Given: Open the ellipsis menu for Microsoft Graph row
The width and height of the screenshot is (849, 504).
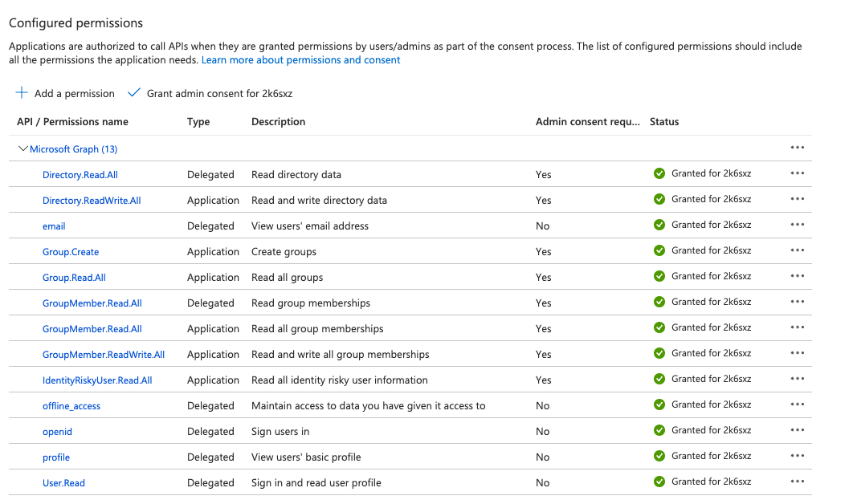Looking at the screenshot, I should [x=798, y=148].
